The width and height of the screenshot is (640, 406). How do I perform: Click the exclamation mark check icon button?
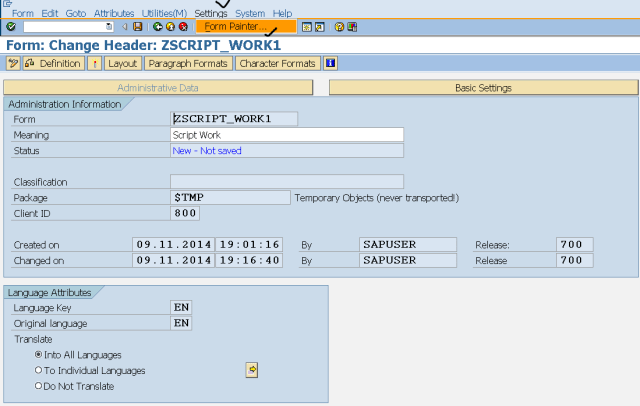tap(95, 63)
